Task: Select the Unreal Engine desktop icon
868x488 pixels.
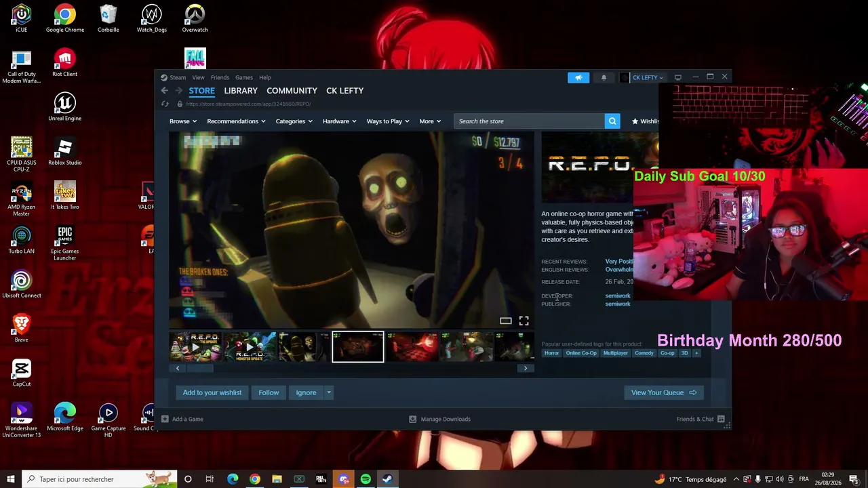Action: (65, 107)
